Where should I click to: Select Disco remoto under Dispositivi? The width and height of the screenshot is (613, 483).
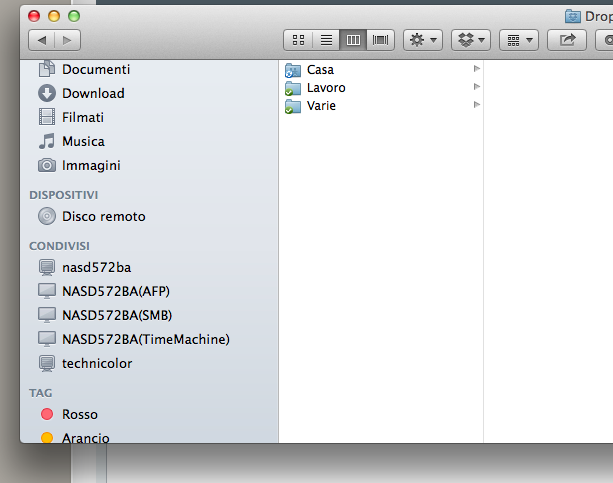pyautogui.click(x=103, y=216)
